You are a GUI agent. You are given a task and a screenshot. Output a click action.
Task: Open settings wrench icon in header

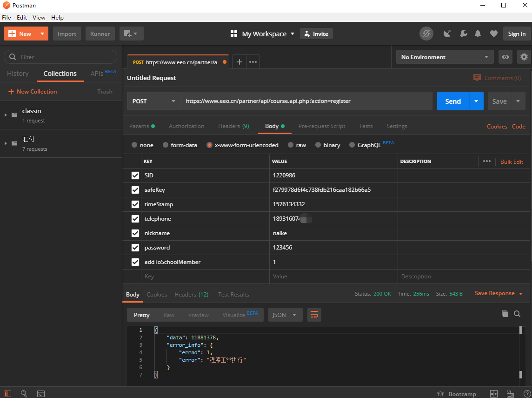(x=463, y=34)
